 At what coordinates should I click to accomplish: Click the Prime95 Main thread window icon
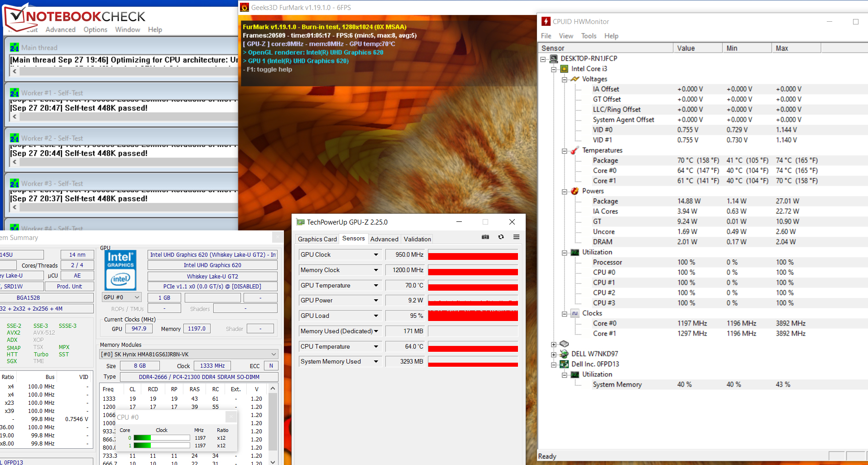tap(14, 48)
